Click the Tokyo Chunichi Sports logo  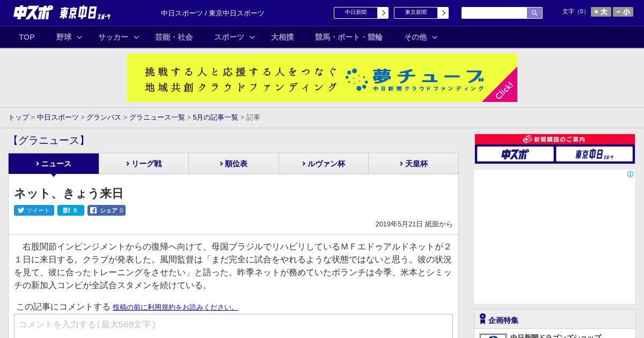tap(85, 13)
